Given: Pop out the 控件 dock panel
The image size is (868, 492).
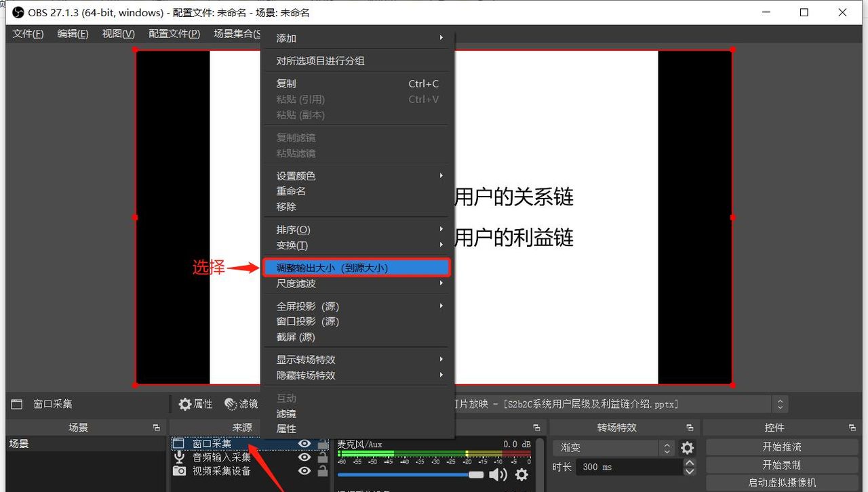Looking at the screenshot, I should 852,428.
